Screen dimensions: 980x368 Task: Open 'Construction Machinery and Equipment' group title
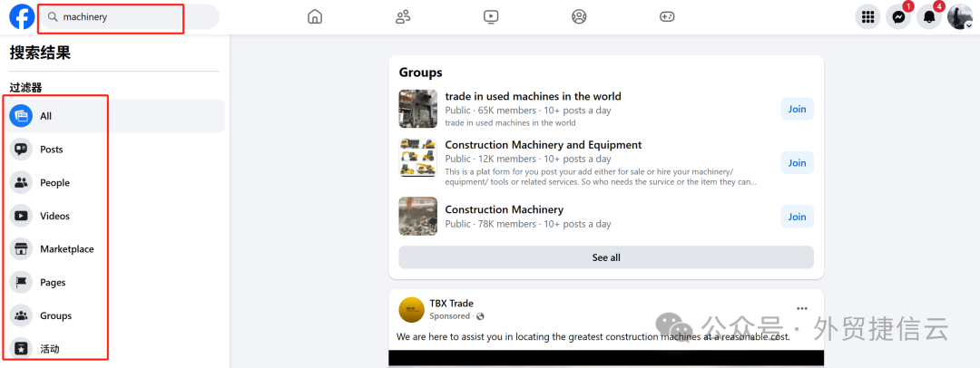(x=544, y=145)
